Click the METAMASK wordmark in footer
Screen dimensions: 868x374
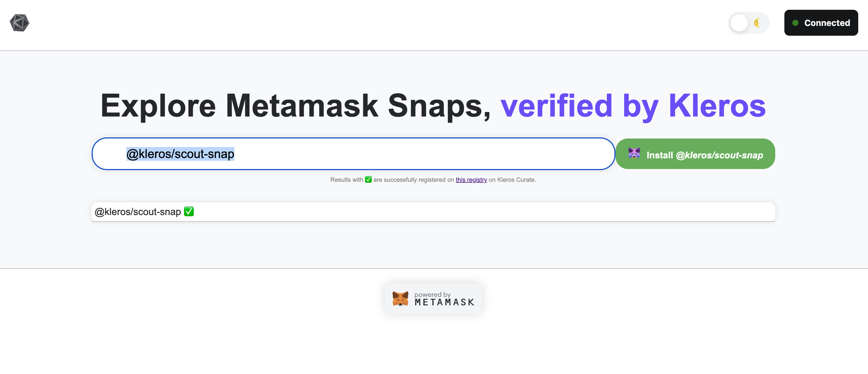[x=444, y=302]
